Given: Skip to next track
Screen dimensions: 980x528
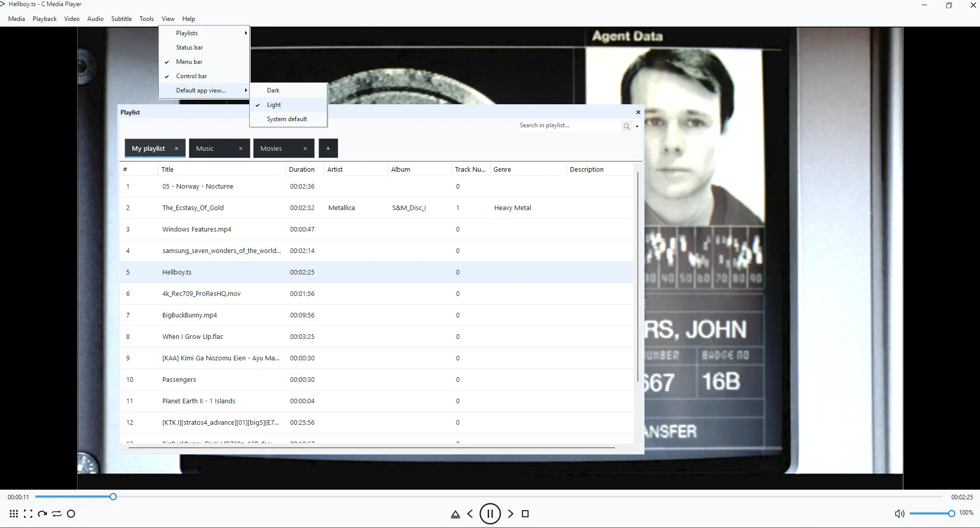Looking at the screenshot, I should 511,514.
